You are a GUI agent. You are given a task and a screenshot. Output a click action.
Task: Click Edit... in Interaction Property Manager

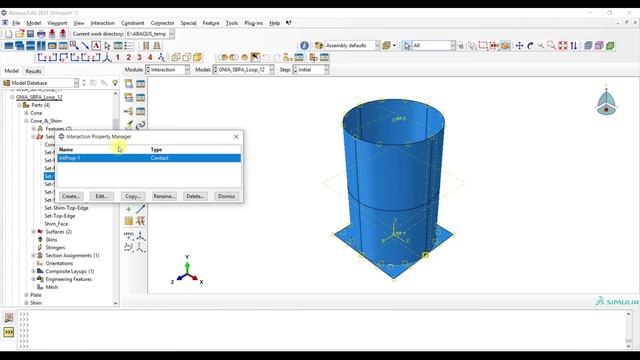point(102,196)
